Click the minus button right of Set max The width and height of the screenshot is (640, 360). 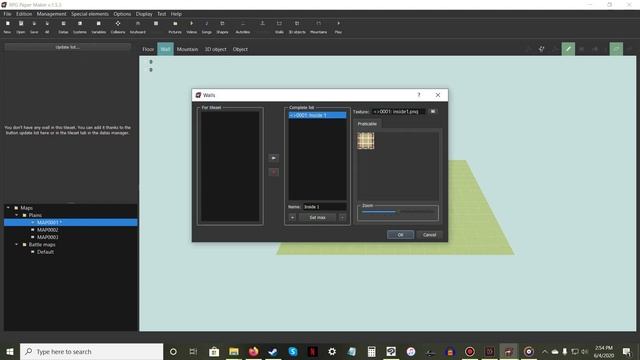click(x=342, y=218)
